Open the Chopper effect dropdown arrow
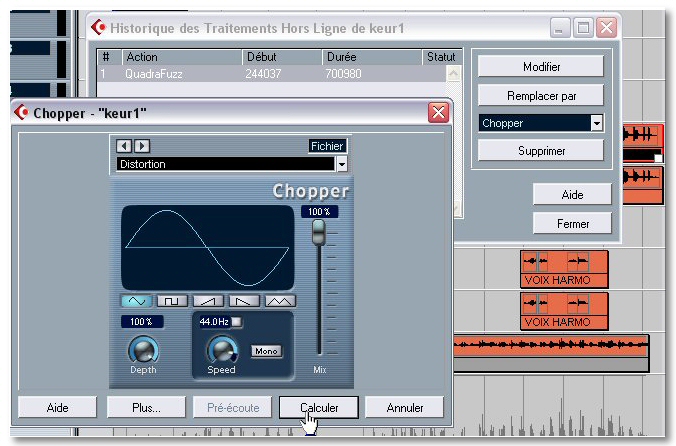This screenshot has width=676, height=446. (x=597, y=123)
